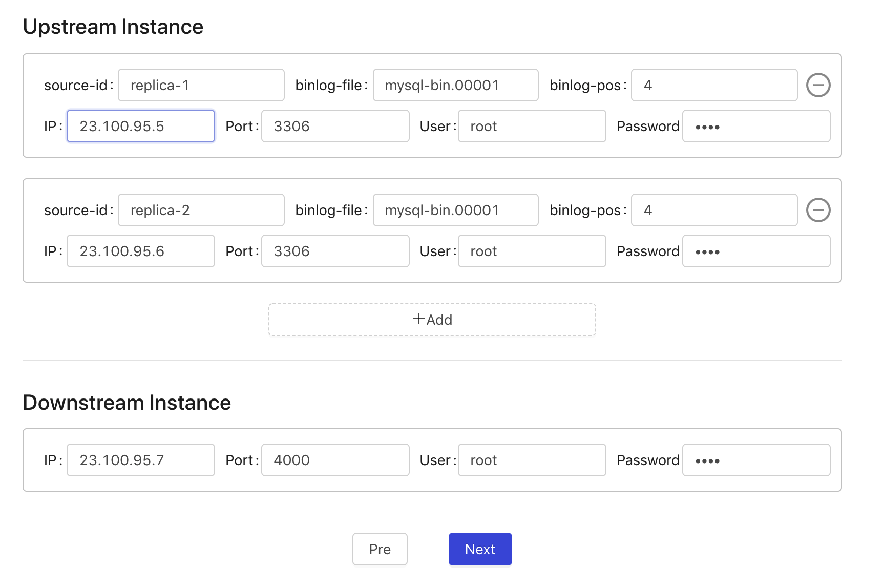Screen dimensions: 884x588
Task: Remove the replica-1 upstream instance
Action: [x=818, y=85]
